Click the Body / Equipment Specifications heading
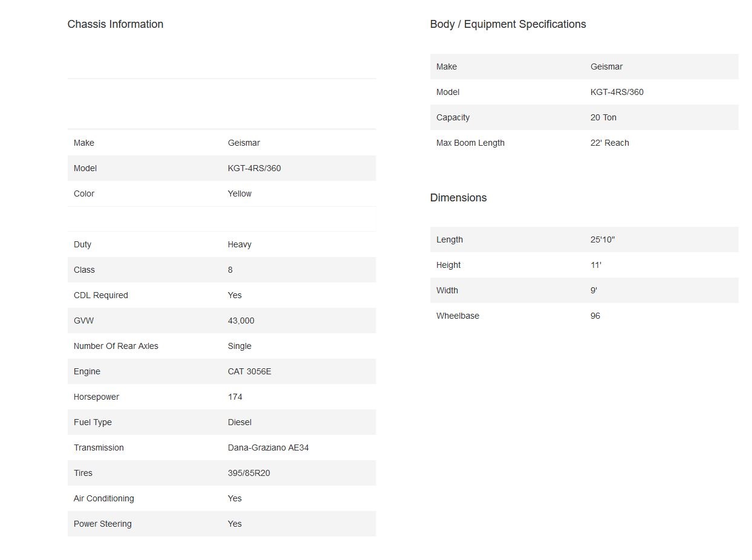Viewport: 752px width, 560px height. 508,24
